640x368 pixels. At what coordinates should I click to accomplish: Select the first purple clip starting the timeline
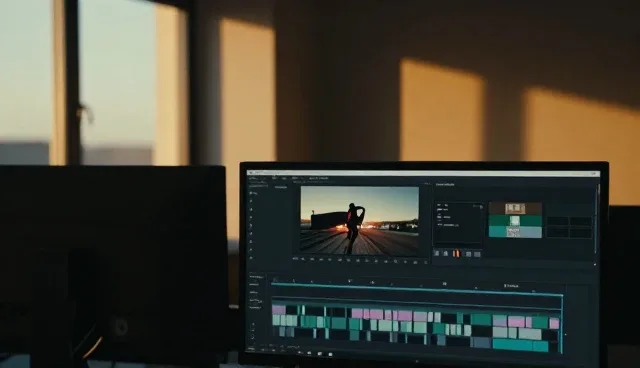click(x=279, y=310)
